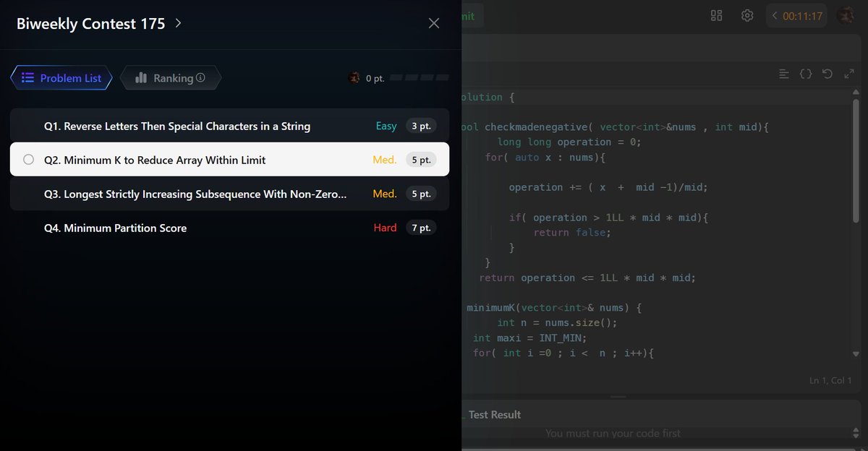
Task: Open Q1. Reverse Letters Then Special Characters problem
Action: click(x=229, y=126)
